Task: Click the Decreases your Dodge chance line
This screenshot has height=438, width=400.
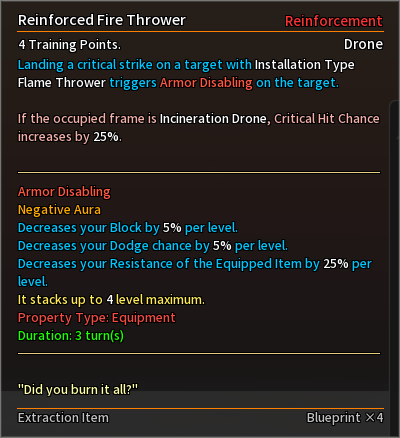Action: (153, 246)
